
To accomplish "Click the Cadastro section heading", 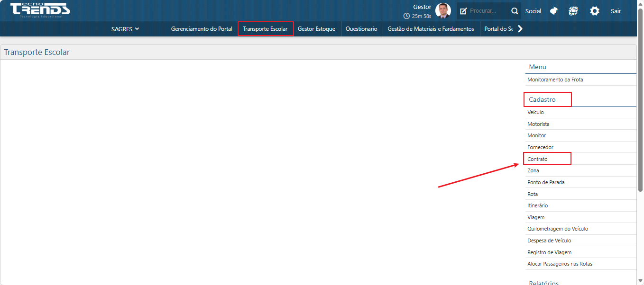I will click(542, 99).
